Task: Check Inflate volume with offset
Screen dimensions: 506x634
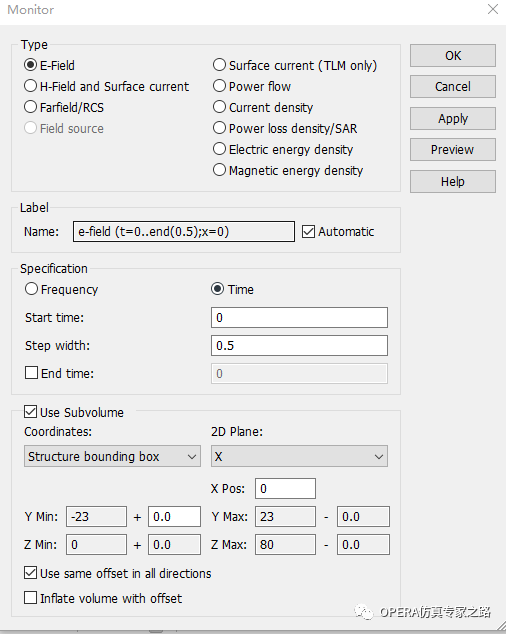Action: (x=30, y=598)
